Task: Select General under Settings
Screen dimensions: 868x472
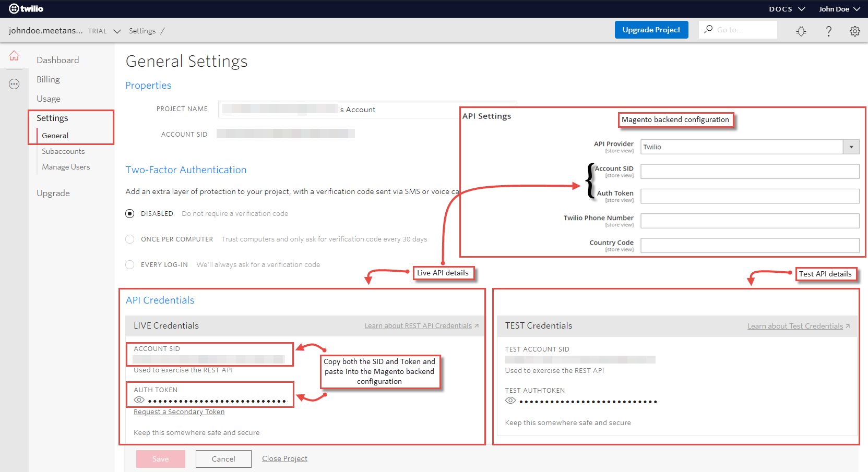Action: click(55, 136)
